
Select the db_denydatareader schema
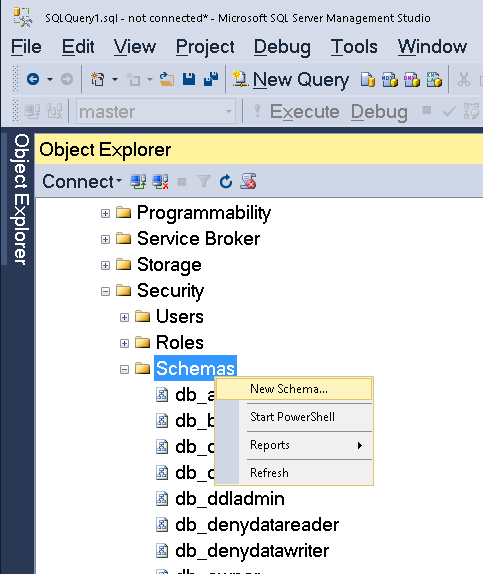coord(257,525)
